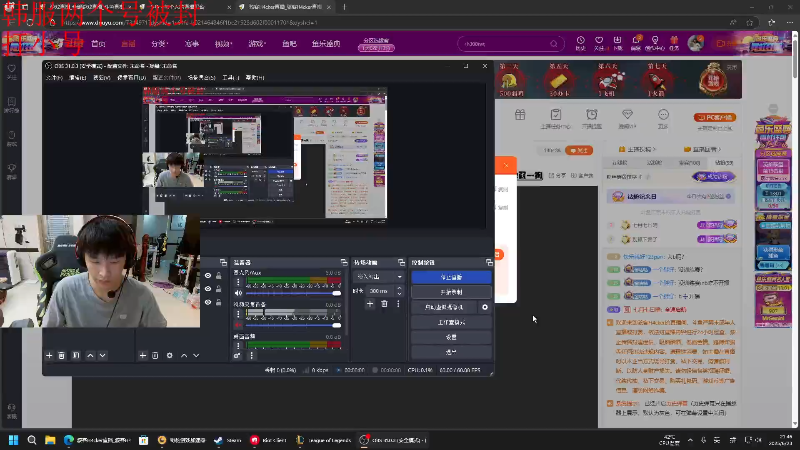Click the Start Recording button

(451, 292)
